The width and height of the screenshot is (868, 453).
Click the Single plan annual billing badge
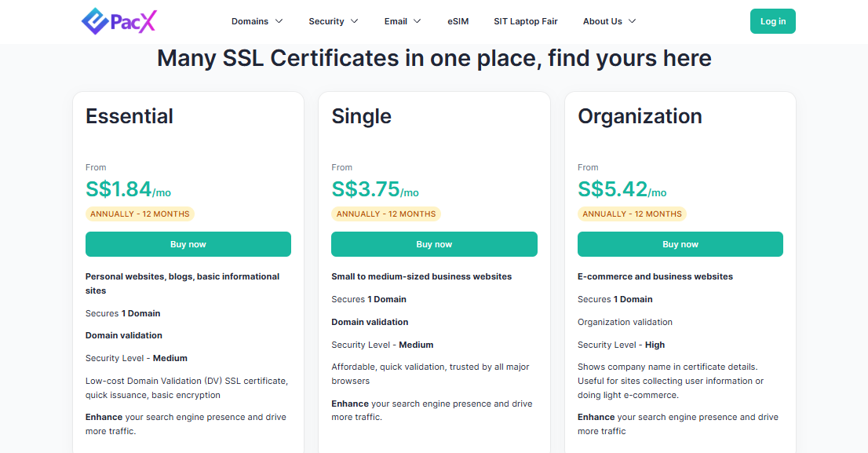(385, 214)
